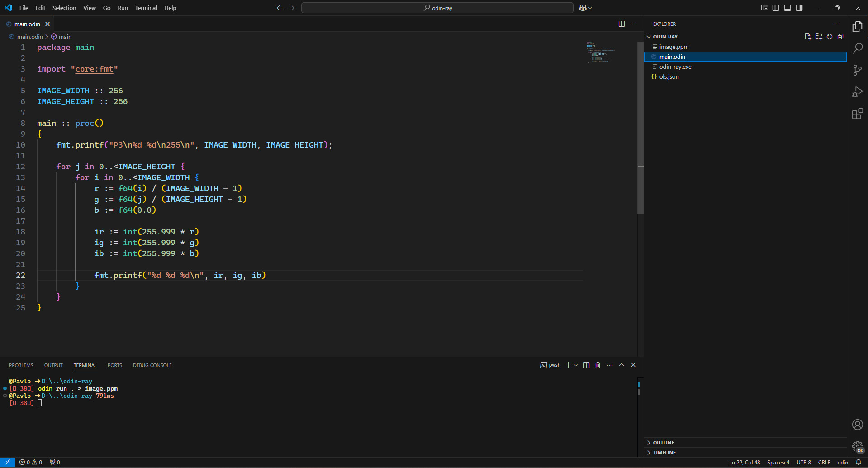Navigate forward with the arrow
Viewport: 868px width, 468px height.
point(292,8)
